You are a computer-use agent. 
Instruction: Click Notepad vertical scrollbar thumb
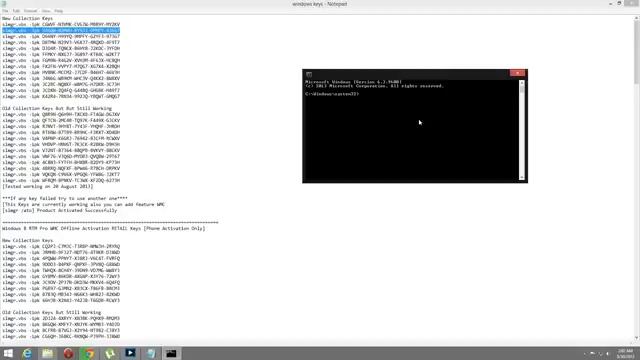point(637,51)
